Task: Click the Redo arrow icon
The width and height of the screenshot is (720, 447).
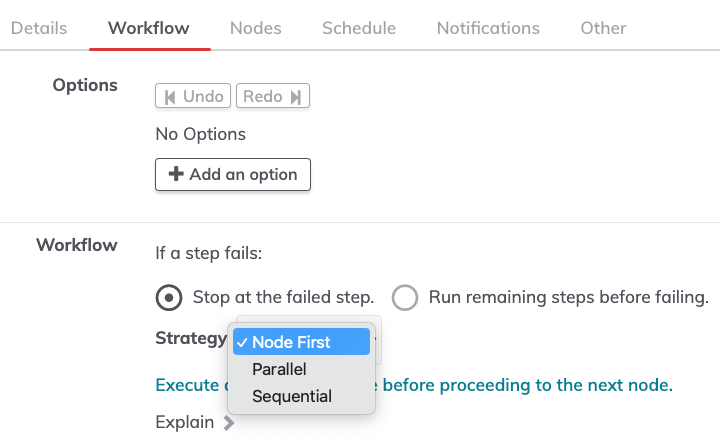Action: tap(296, 97)
